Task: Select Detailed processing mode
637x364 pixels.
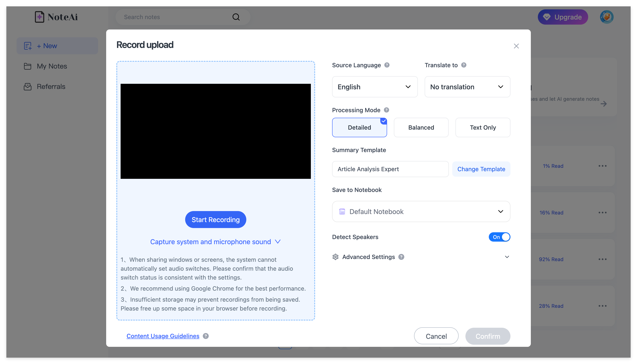Action: [x=359, y=127]
